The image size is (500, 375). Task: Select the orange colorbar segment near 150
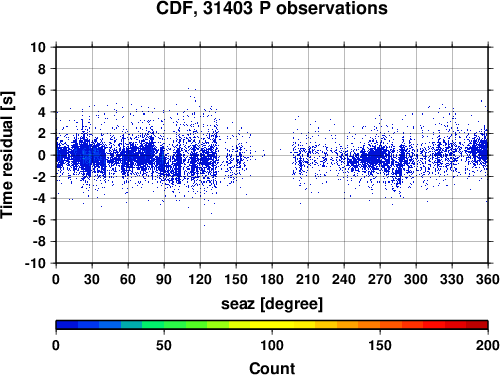click(x=380, y=325)
